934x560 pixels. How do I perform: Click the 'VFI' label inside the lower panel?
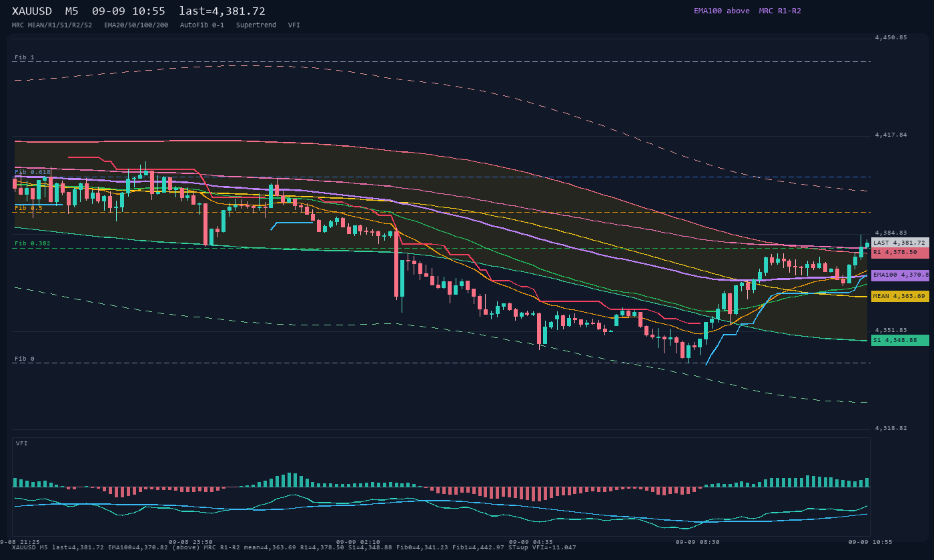(x=22, y=443)
